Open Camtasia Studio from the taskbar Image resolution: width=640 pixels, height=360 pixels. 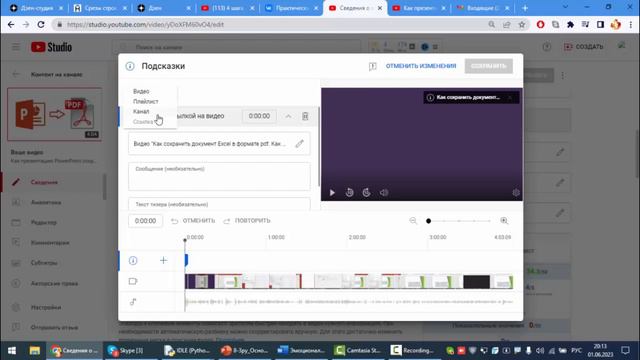pyautogui.click(x=358, y=351)
